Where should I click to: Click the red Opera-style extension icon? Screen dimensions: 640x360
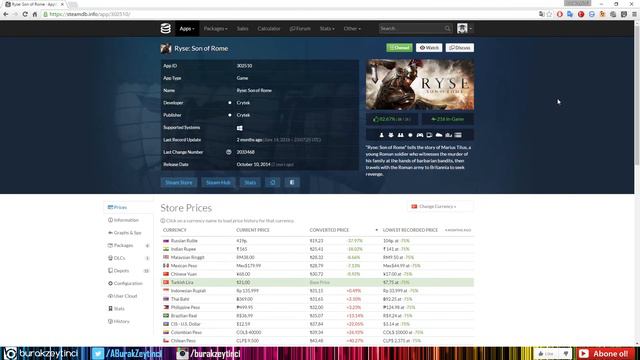[x=560, y=14]
